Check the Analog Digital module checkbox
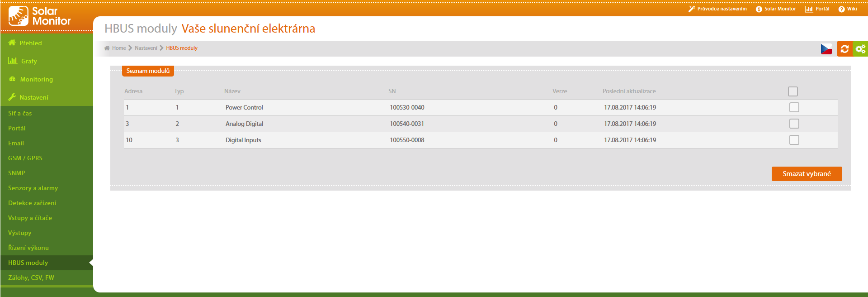 [794, 124]
